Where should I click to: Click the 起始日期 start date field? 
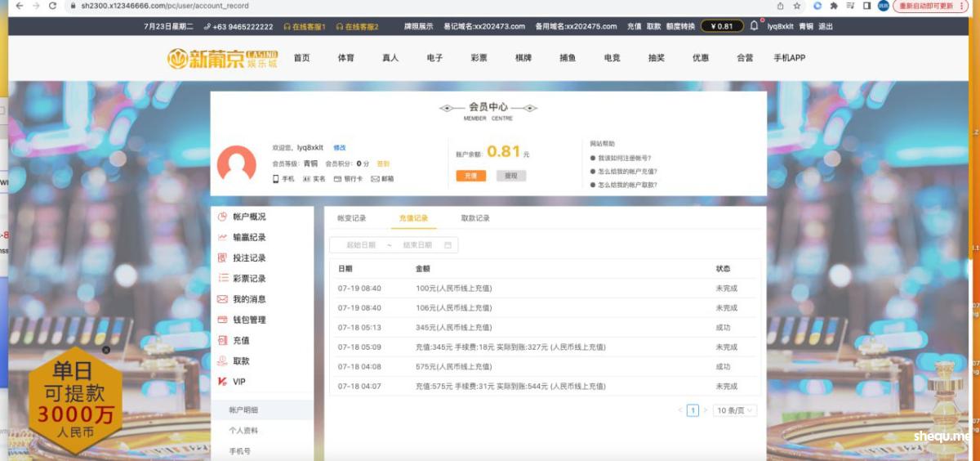(x=361, y=245)
